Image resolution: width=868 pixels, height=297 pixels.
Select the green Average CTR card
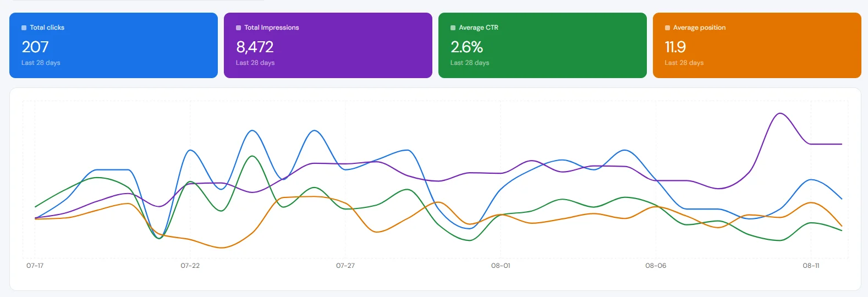coord(542,45)
